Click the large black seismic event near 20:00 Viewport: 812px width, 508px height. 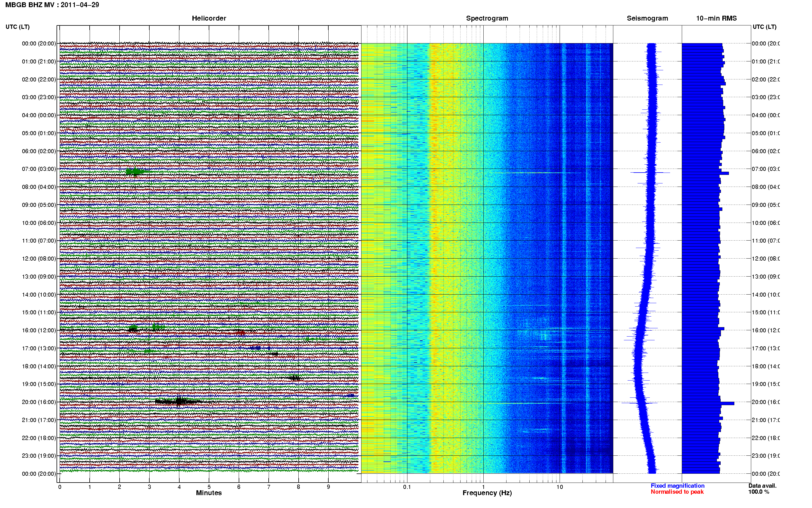point(179,401)
